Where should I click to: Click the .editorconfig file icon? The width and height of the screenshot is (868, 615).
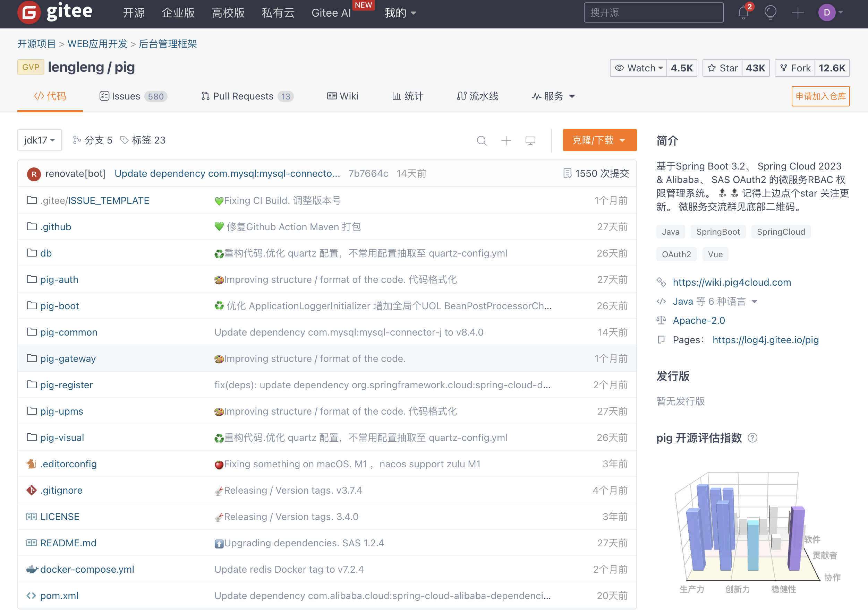coord(32,464)
